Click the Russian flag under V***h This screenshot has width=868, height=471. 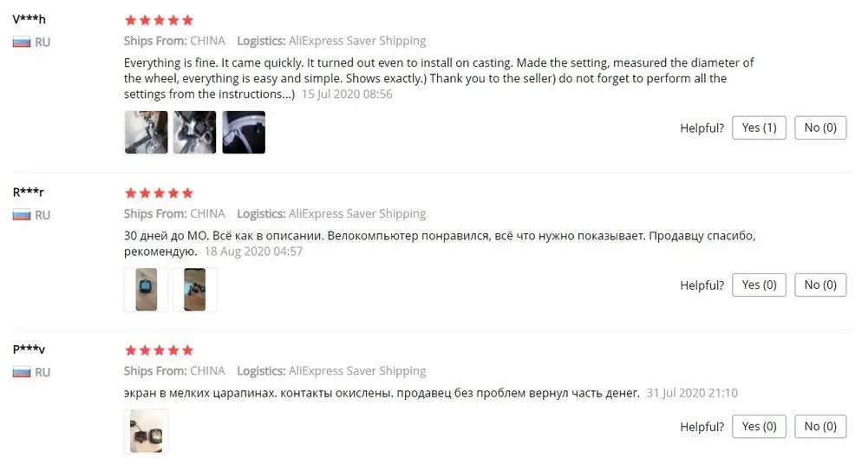[22, 42]
